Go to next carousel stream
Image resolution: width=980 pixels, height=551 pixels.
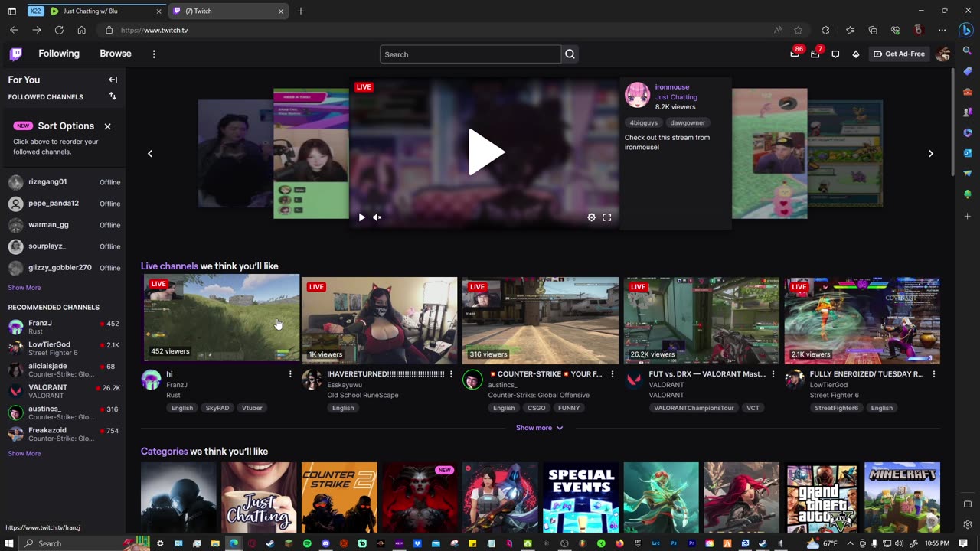point(931,154)
